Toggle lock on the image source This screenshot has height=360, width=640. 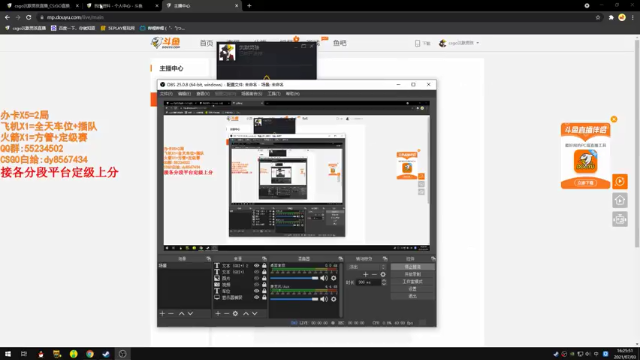pos(264,278)
